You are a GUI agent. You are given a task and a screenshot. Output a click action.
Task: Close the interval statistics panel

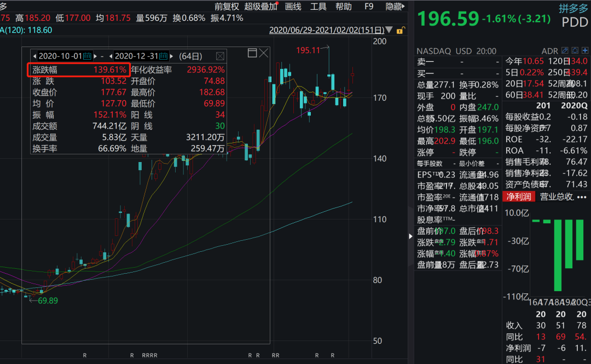click(x=264, y=53)
